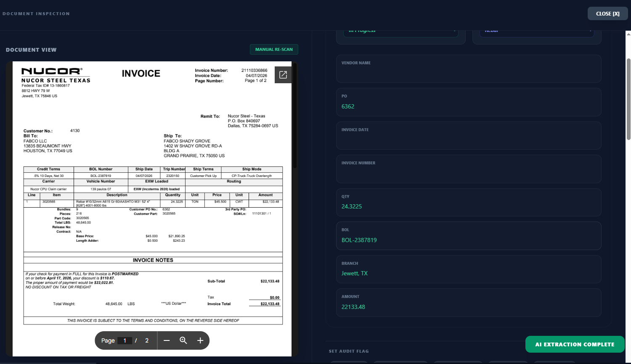Click 'NUCOR STEEL TEXAS' company name
Image resolution: width=631 pixels, height=364 pixels.
(x=56, y=80)
